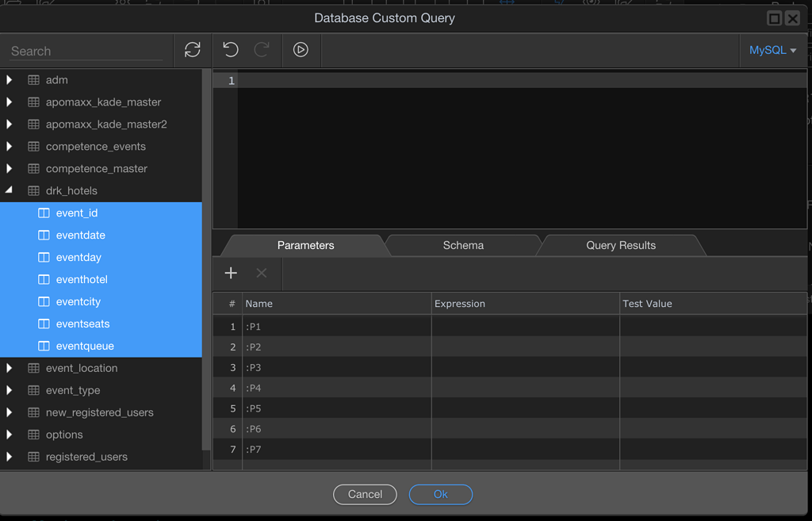Image resolution: width=812 pixels, height=521 pixels.
Task: Click the table grid icon beside adm
Action: coord(33,79)
